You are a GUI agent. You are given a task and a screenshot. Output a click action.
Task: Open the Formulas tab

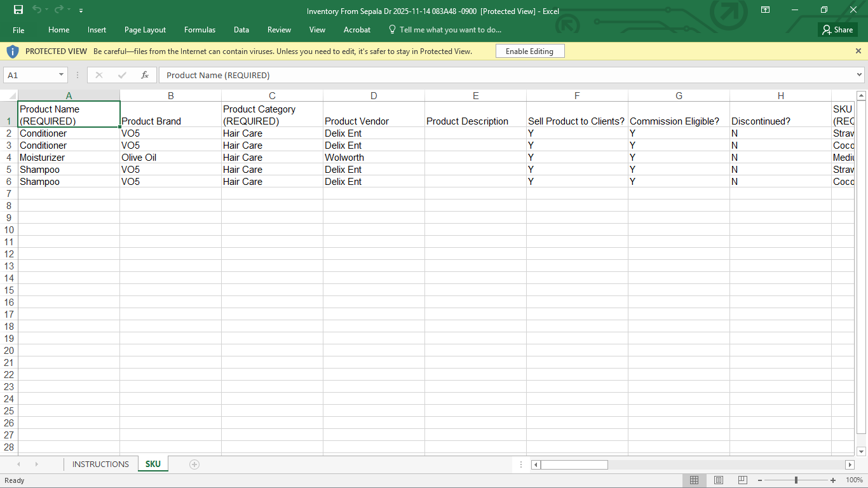[200, 30]
